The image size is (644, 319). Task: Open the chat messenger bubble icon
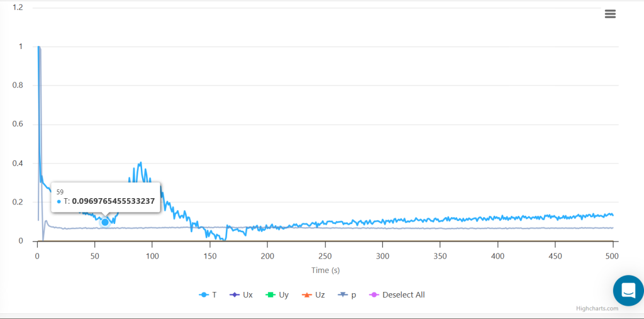[x=628, y=291]
